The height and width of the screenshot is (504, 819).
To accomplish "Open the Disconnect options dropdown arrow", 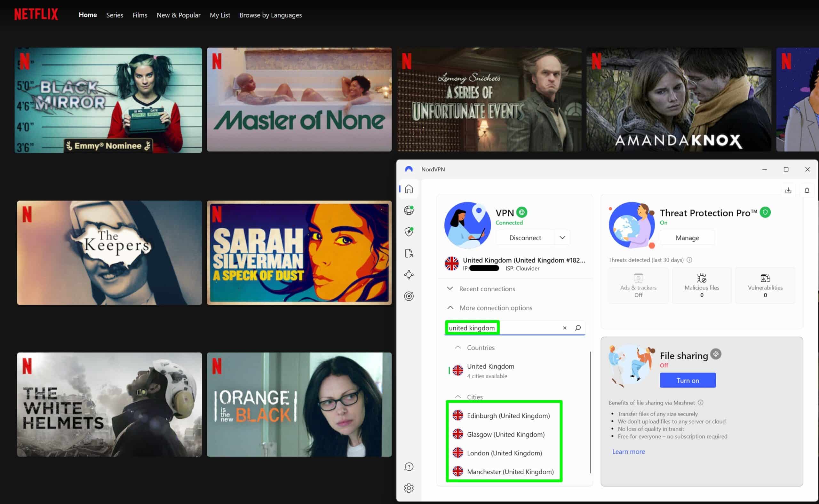I will tap(562, 238).
